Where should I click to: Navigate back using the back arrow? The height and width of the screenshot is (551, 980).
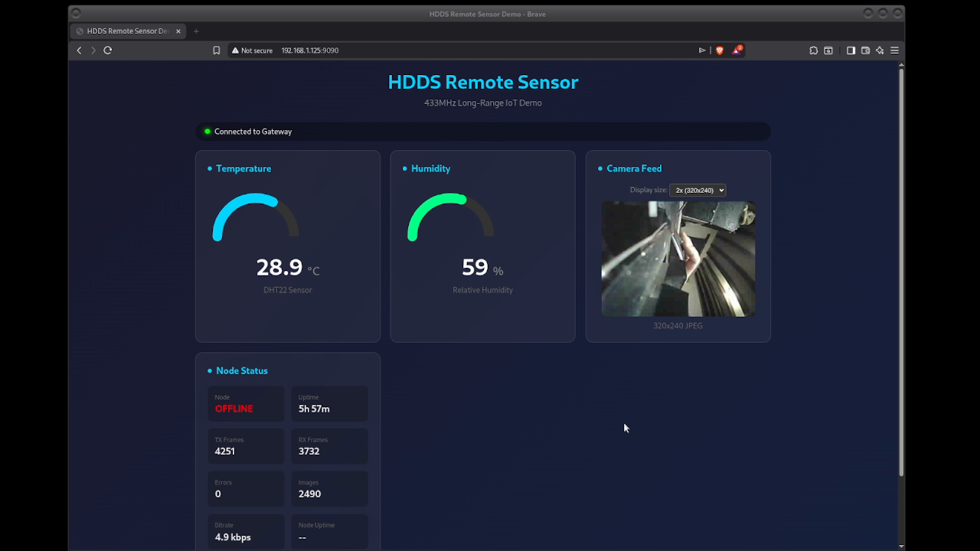pos(79,50)
